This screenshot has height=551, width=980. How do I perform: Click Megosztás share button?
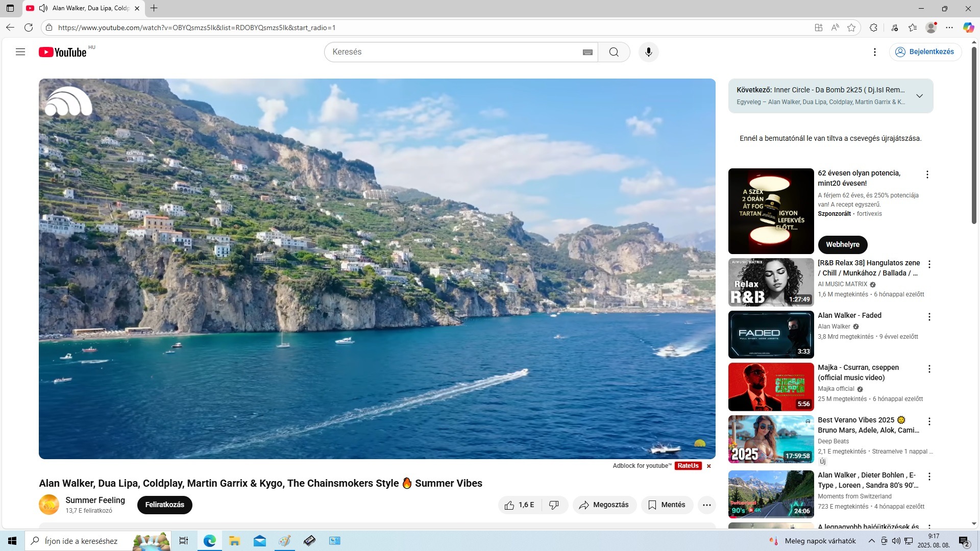[604, 505]
